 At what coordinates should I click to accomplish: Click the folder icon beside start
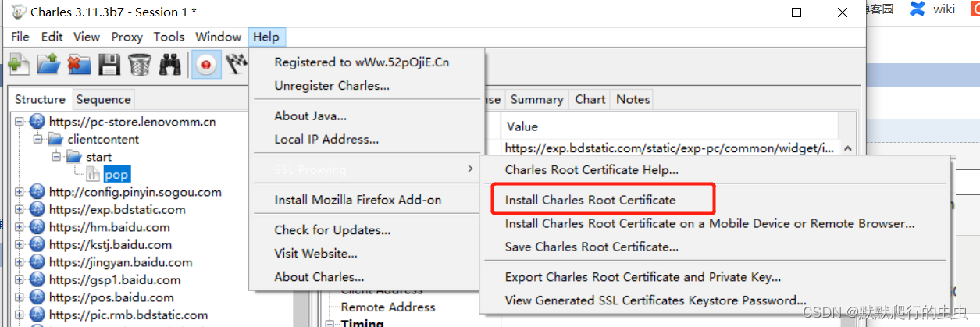click(x=74, y=157)
